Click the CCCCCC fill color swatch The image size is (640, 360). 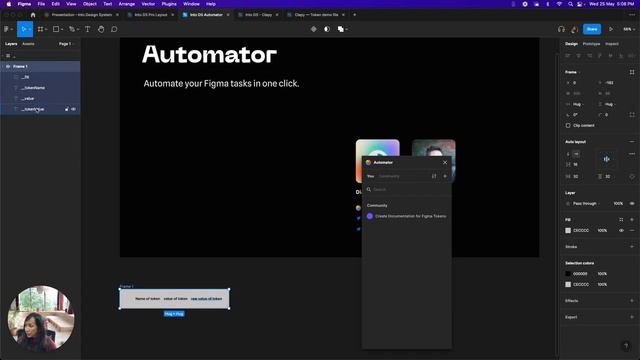click(568, 231)
